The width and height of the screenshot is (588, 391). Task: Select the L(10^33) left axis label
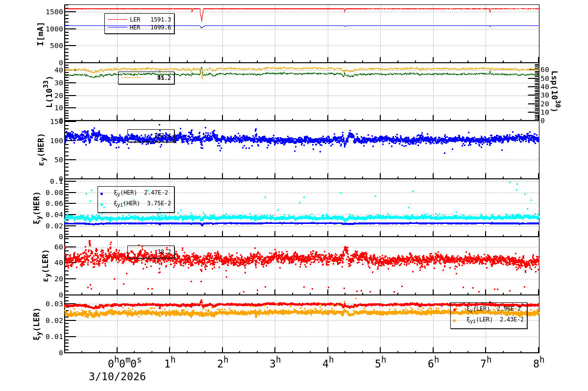[x=49, y=92]
